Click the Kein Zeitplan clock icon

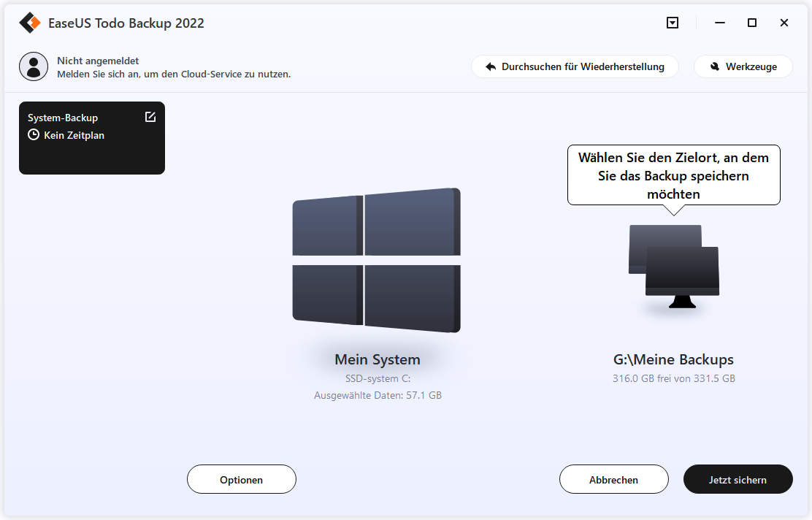point(34,135)
